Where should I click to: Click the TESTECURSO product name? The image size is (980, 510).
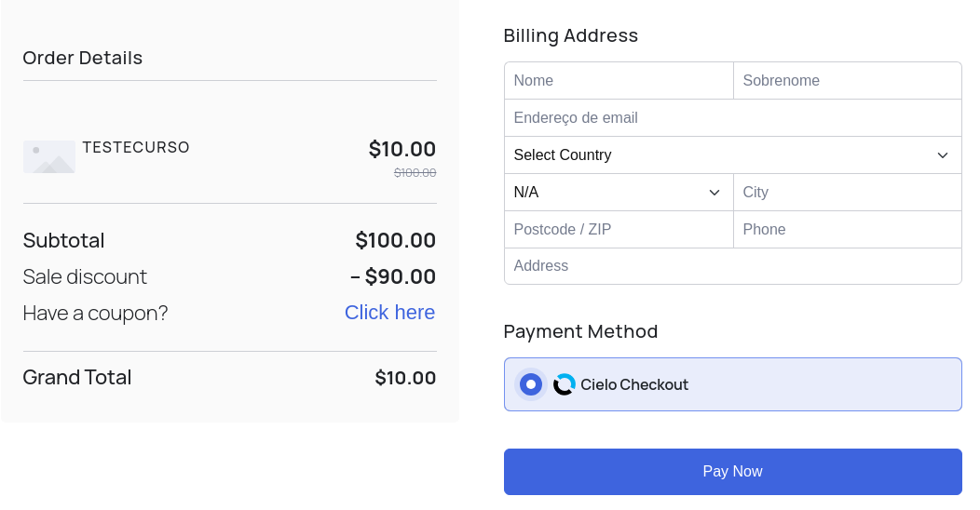[136, 147]
